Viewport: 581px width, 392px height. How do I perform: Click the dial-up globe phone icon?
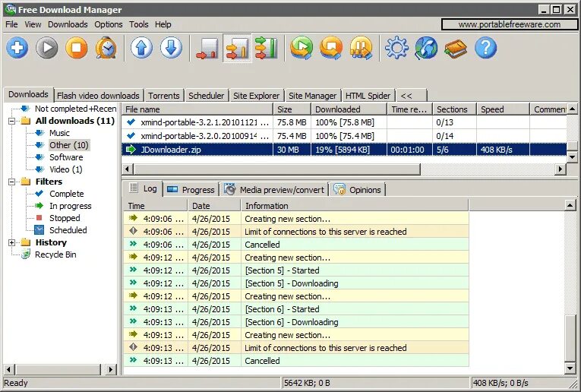click(x=426, y=48)
